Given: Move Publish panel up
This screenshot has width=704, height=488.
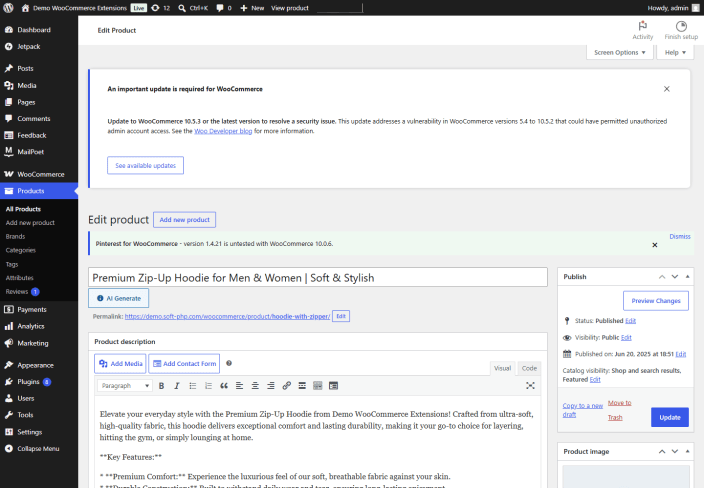Looking at the screenshot, I should [x=662, y=277].
